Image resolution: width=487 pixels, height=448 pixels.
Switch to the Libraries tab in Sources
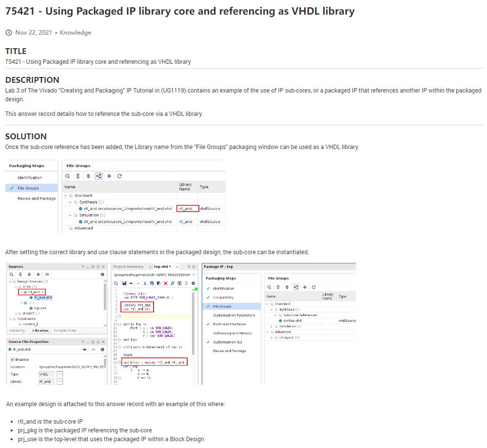(x=40, y=331)
